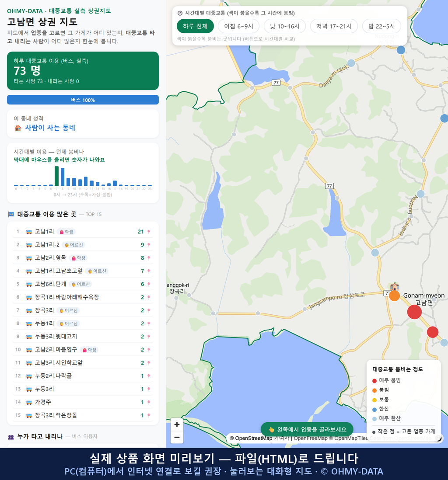
Task: Click the pin icon on 가경주 row
Action: (x=149, y=402)
